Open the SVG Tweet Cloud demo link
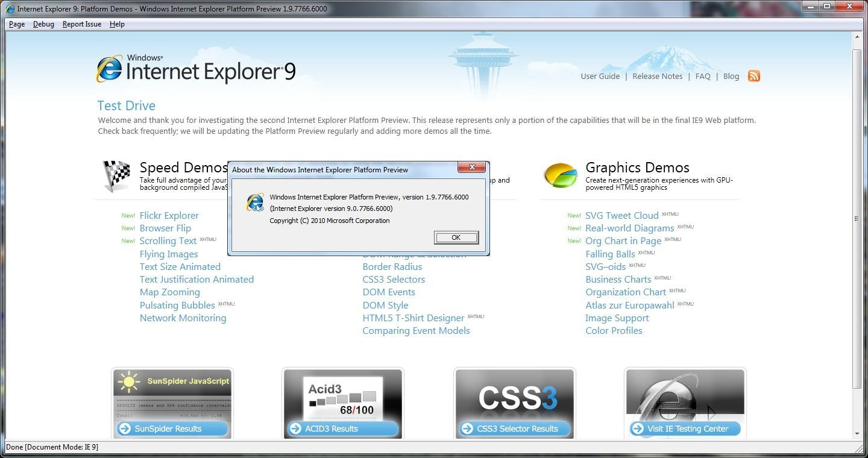The height and width of the screenshot is (458, 868). click(x=621, y=216)
